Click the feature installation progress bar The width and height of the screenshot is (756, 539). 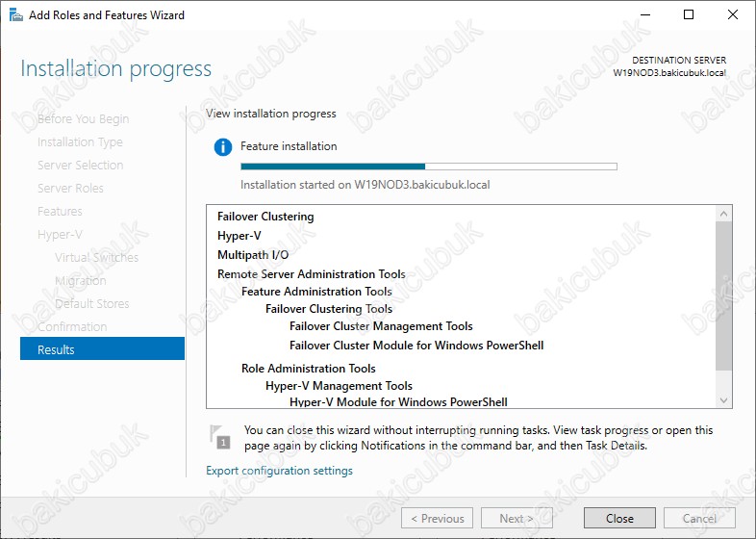[x=429, y=167]
